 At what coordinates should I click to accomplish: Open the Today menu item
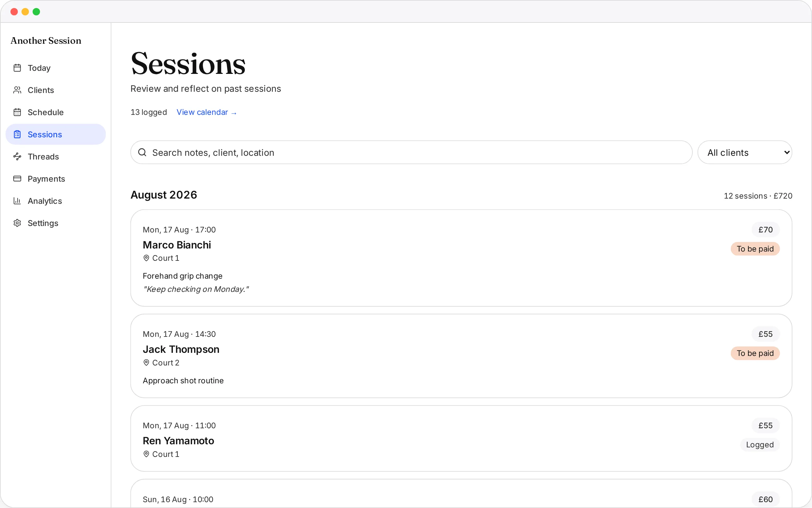click(x=56, y=68)
